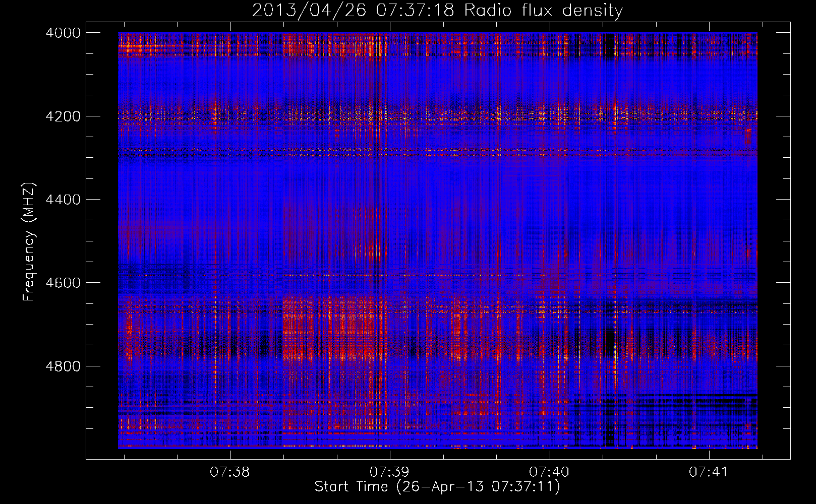Viewport: 816px width, 504px height.
Task: Click the 4000 frequency axis label
Action: (63, 33)
